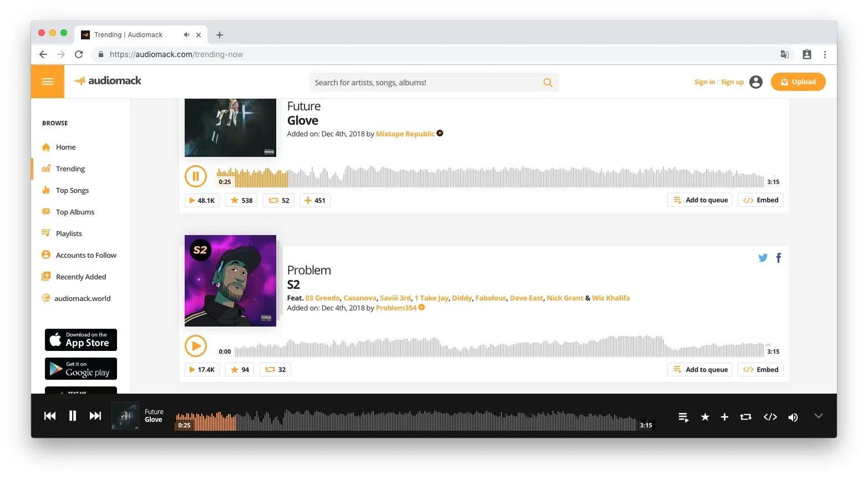Click the 48.1K plays count on Glove
The height and width of the screenshot is (479, 868).
[x=202, y=200]
